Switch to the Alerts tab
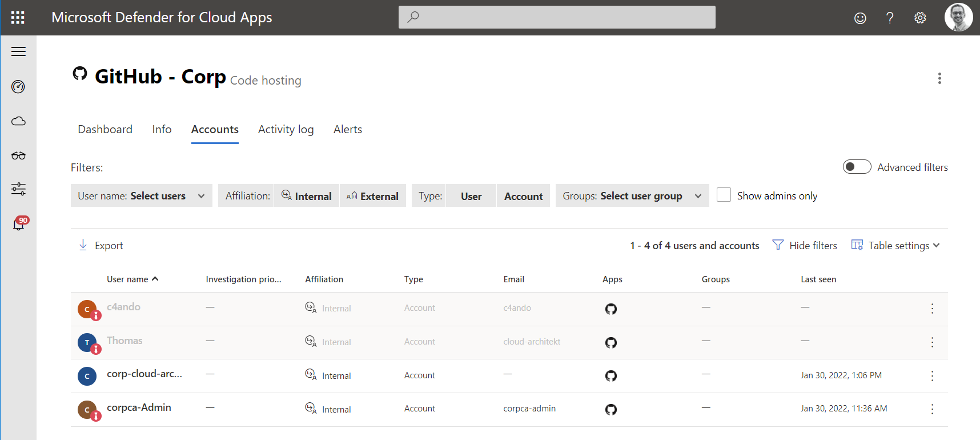 [348, 129]
